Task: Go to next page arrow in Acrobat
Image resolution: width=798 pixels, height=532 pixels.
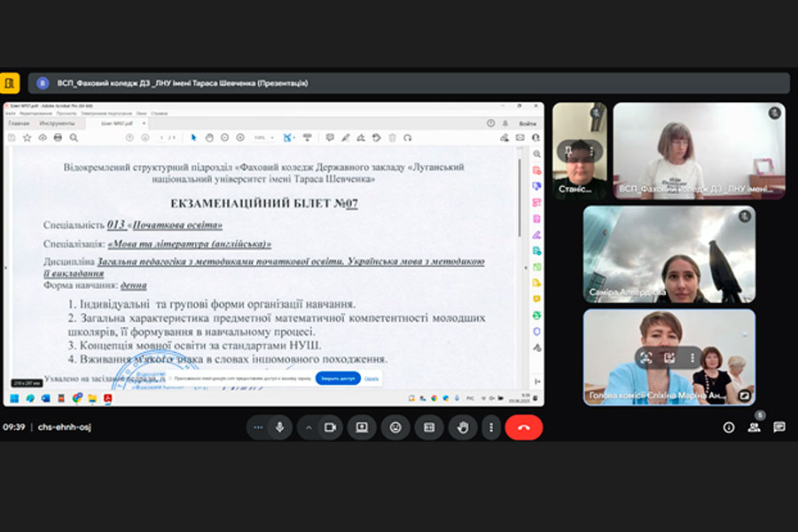Action: tap(145, 138)
